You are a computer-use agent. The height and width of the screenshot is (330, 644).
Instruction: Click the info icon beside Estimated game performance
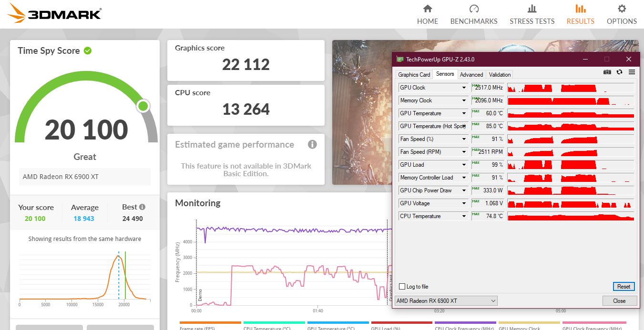(312, 144)
